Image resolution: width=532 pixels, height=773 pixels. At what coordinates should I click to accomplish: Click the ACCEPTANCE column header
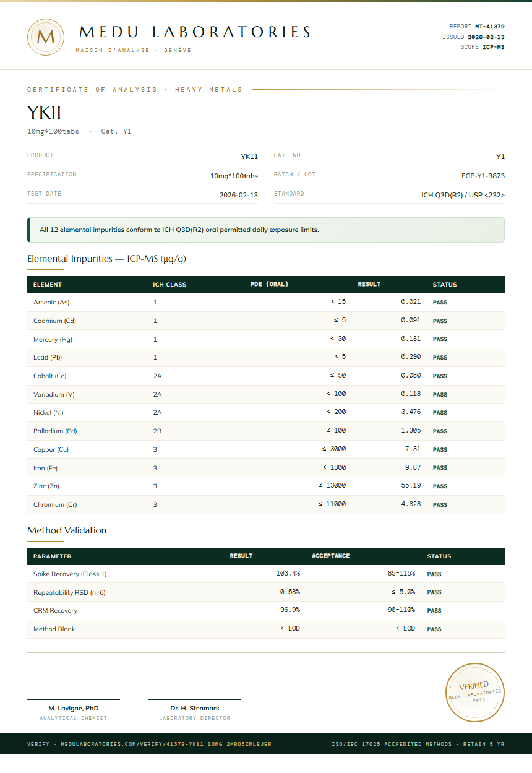click(331, 556)
